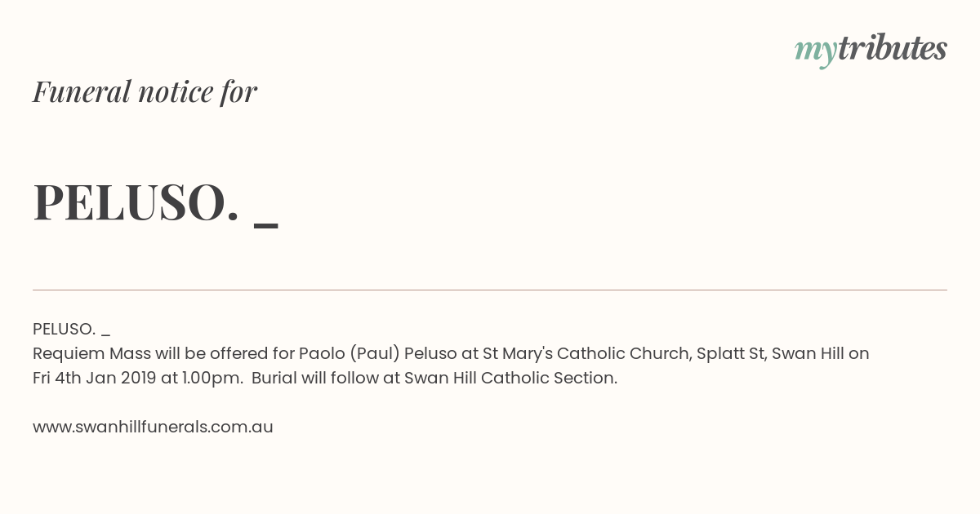This screenshot has height=514, width=980.
Task: Click the large 'PELUSO. _' title
Action: pos(155,202)
